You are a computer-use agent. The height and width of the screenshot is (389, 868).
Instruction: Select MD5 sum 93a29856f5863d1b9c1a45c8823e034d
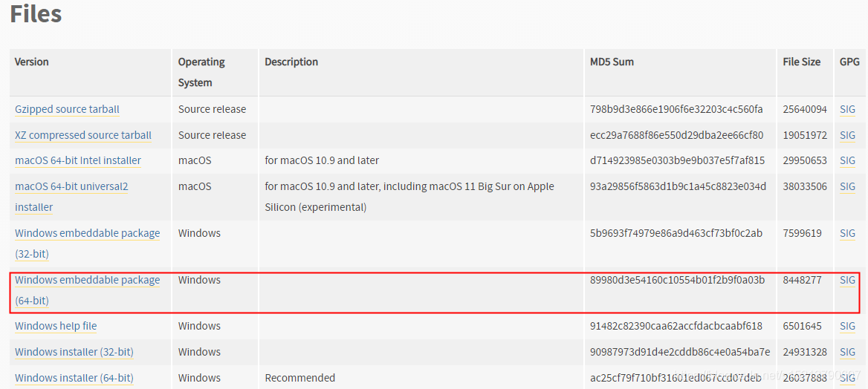point(678,186)
